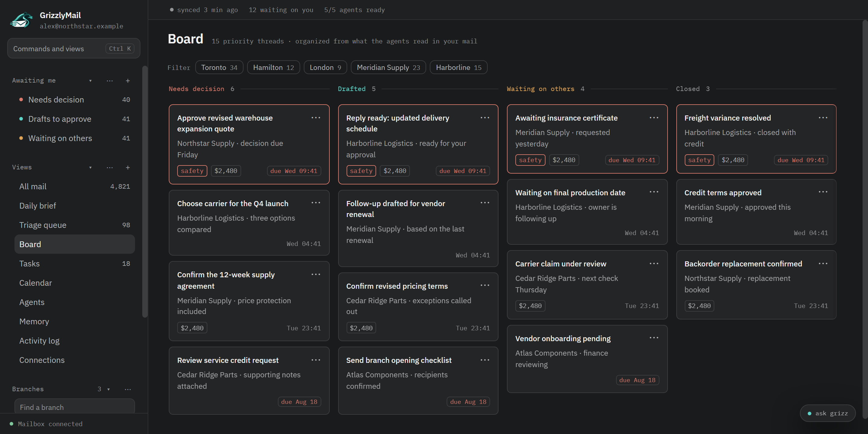Open options menu on Q4 launch carrier card
868x434 pixels.
(x=316, y=203)
